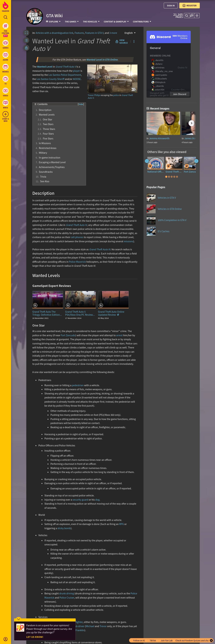Hide the Contents table
Screen dimensions: 215x644
click(x=81, y=104)
